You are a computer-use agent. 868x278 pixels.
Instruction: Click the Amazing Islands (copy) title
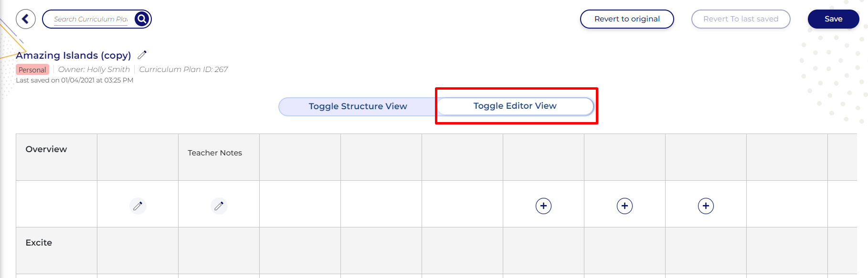[x=74, y=55]
